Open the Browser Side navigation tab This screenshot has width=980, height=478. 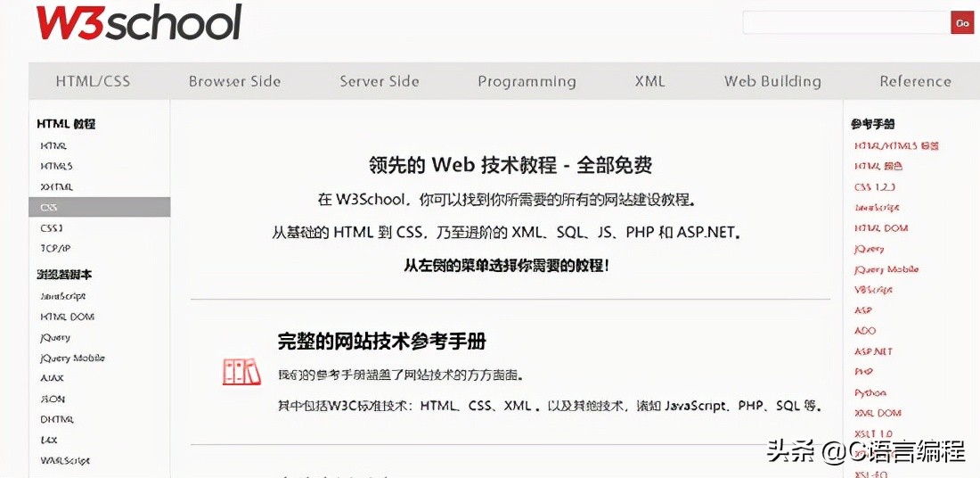(234, 81)
